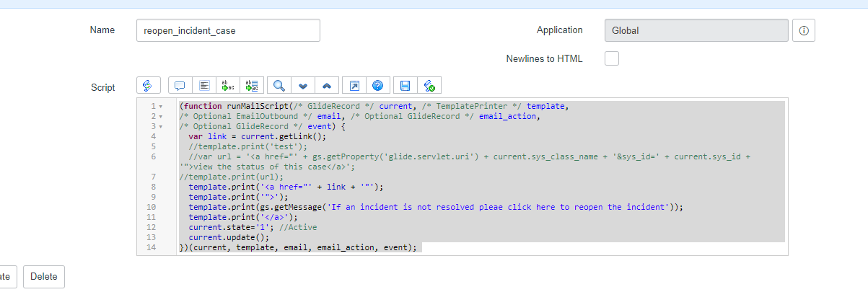Click the Name field reopen_incident_case
The height and width of the screenshot is (292, 868).
click(x=228, y=30)
